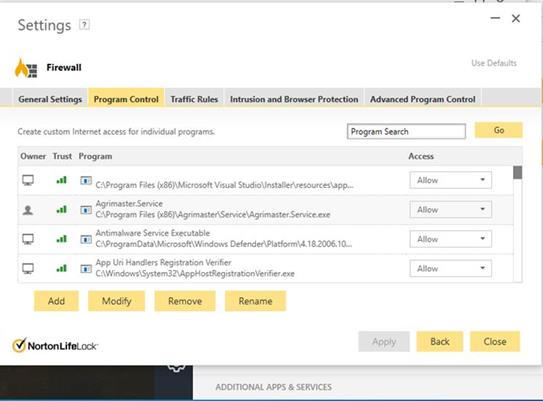Click the trust level bars for Antimalware Service
Viewport: 543px width, 401px height.
61,239
